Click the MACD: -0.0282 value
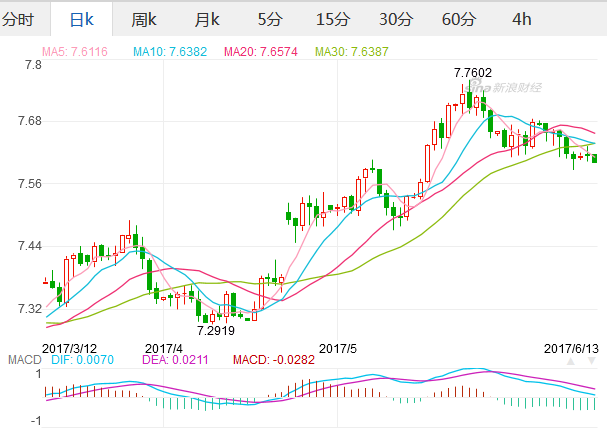Screen dimensions: 607x433 click(x=274, y=360)
